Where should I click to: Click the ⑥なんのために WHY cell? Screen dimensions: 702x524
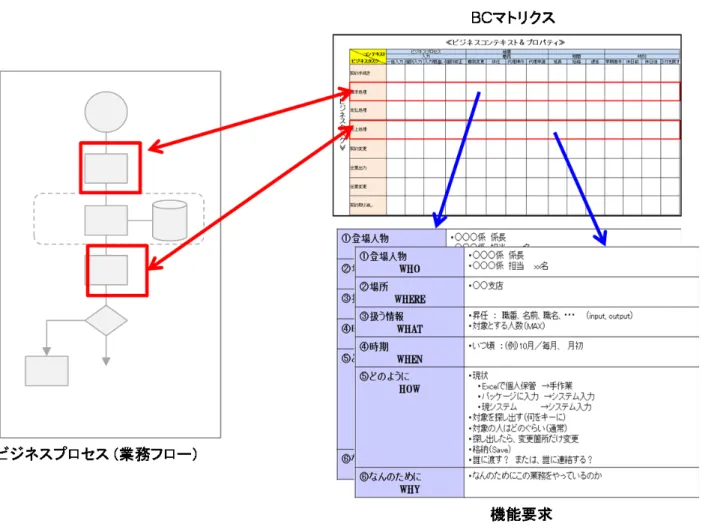[x=410, y=483]
